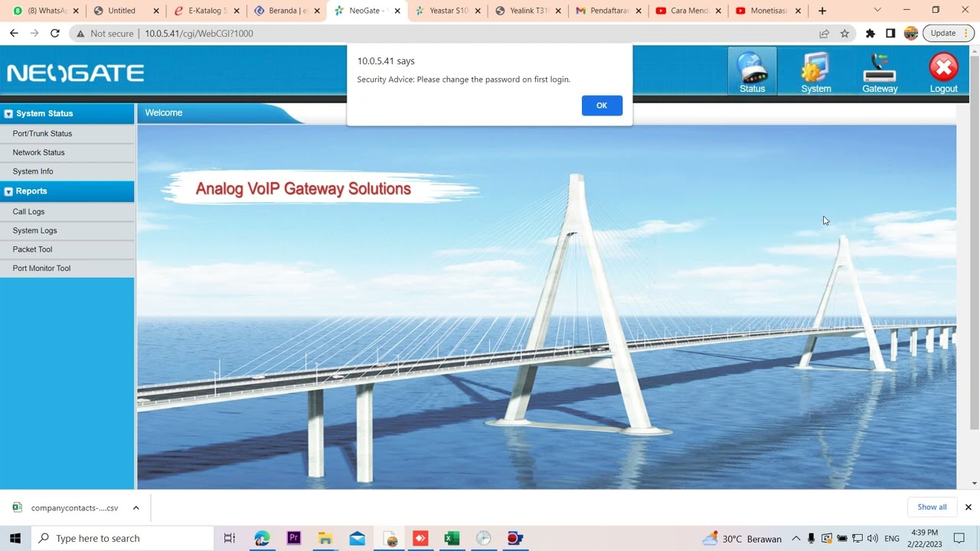Close the WhatsApp tab

point(76,11)
